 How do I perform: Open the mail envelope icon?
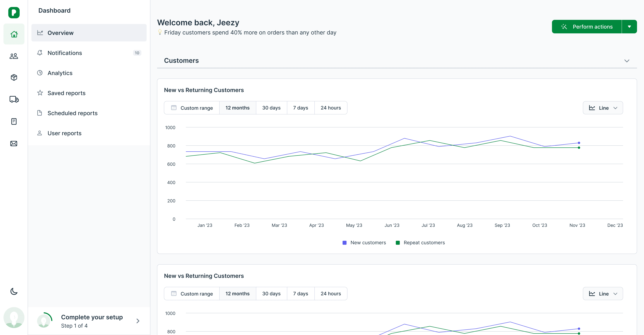pyautogui.click(x=14, y=144)
